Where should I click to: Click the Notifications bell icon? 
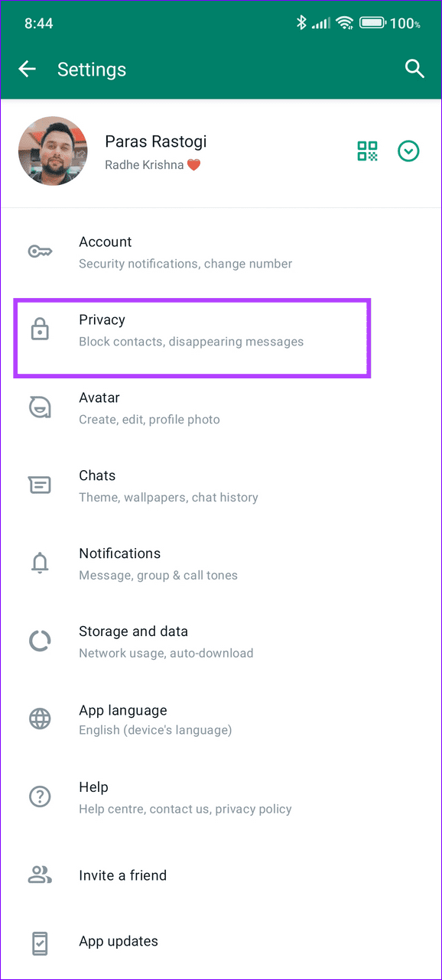(x=40, y=563)
